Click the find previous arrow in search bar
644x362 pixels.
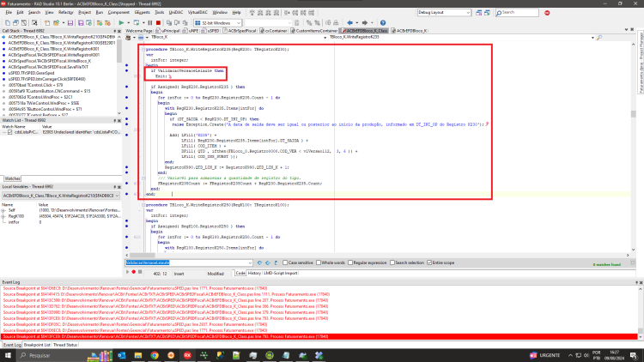259,262
